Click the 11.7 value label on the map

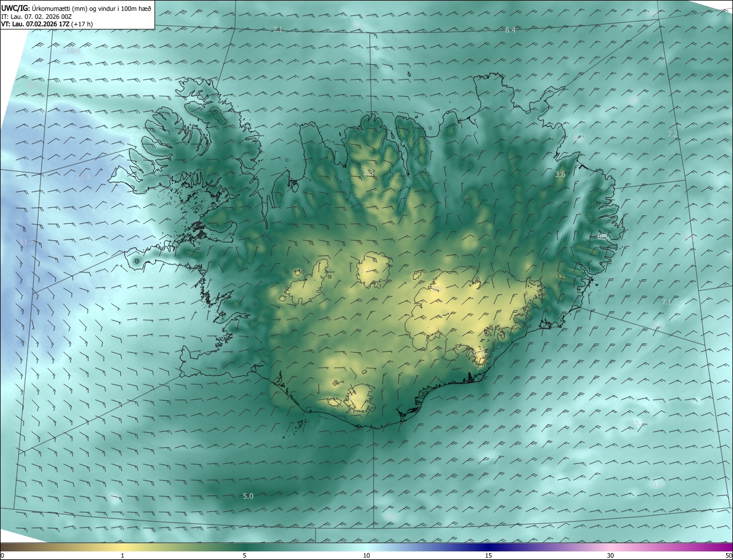click(x=27, y=242)
